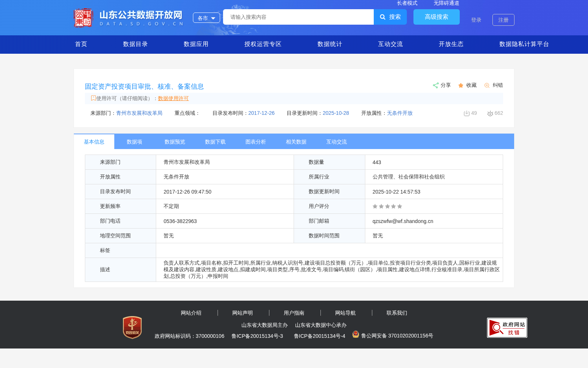Click the download count icon
Image resolution: width=588 pixels, height=368 pixels.
click(467, 113)
